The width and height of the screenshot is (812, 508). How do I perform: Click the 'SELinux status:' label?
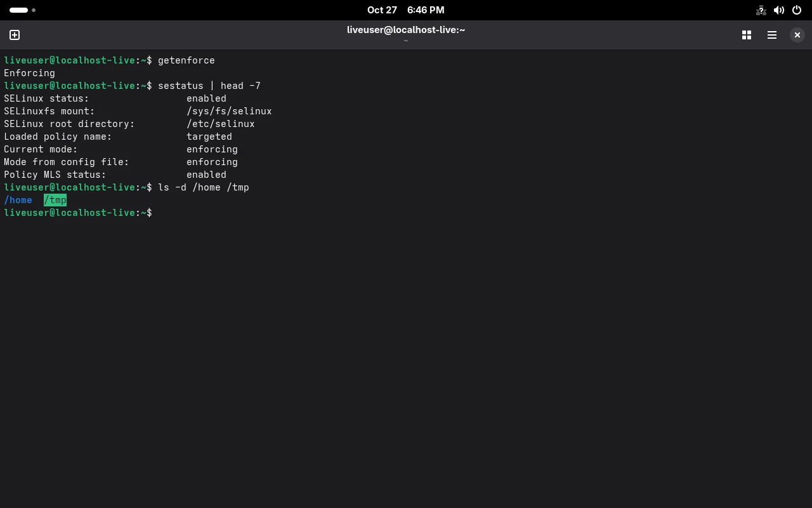tap(46, 98)
